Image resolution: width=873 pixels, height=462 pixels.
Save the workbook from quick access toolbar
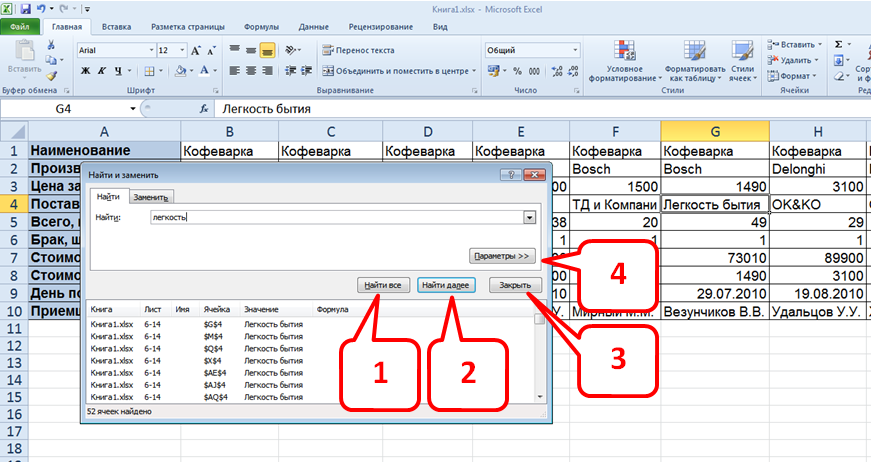pyautogui.click(x=25, y=8)
